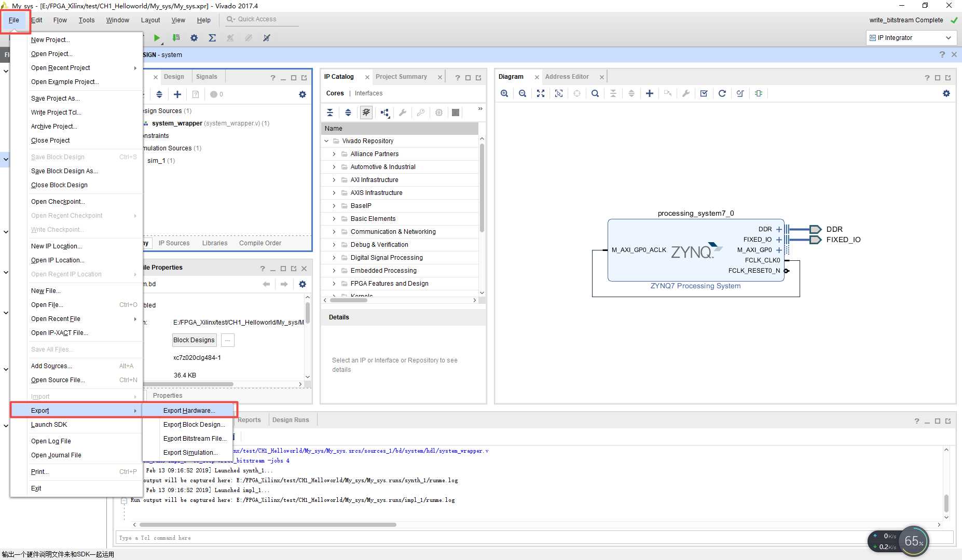Expand the AXI Infrastructure folder
Viewport: 962px width, 560px height.
334,180
